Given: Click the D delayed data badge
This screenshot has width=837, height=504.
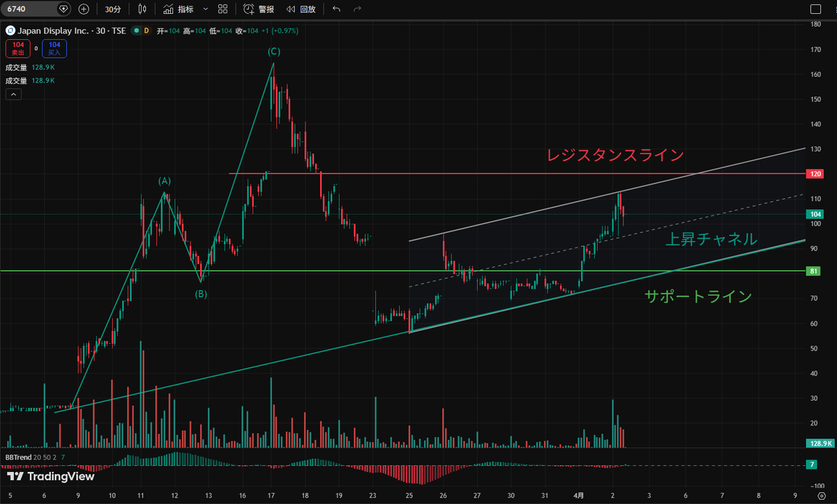Looking at the screenshot, I should coord(146,31).
